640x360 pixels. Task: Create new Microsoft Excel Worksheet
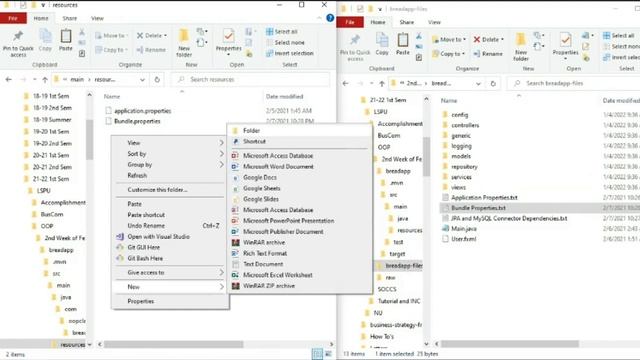[300, 275]
